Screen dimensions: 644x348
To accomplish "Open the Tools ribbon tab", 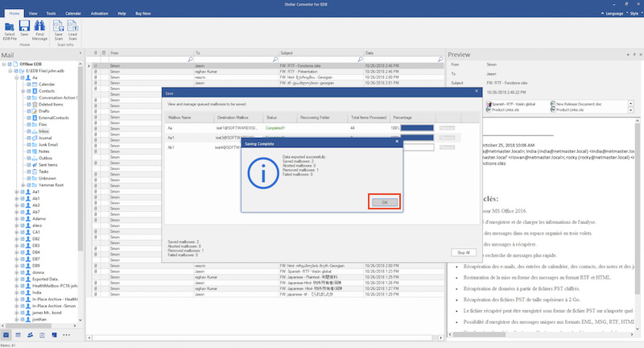I will [x=51, y=14].
